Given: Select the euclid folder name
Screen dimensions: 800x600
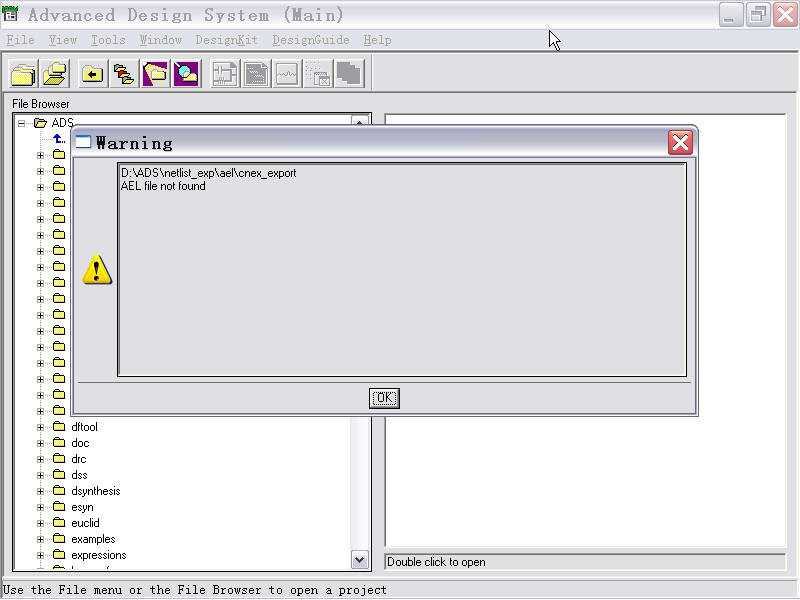Looking at the screenshot, I should pos(85,522).
